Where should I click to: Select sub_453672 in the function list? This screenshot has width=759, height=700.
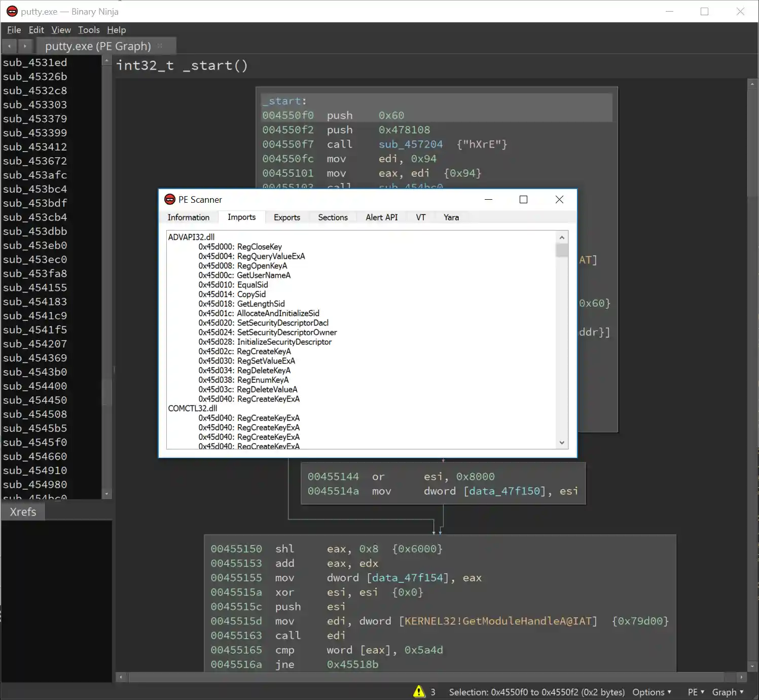pos(35,161)
